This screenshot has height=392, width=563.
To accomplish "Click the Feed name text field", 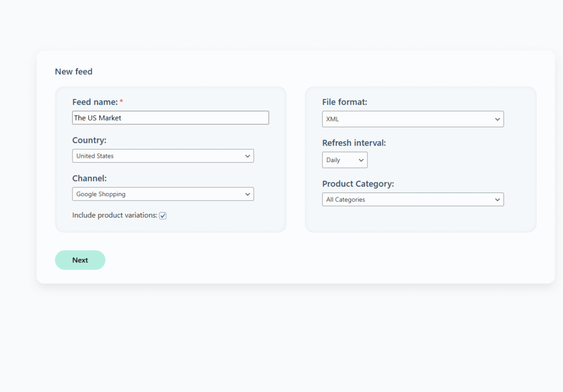I will click(x=170, y=118).
